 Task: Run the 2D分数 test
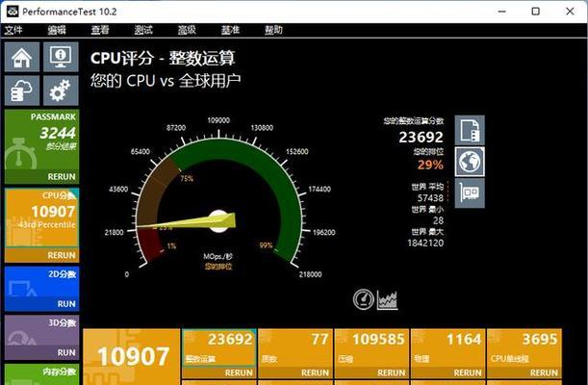[66, 304]
